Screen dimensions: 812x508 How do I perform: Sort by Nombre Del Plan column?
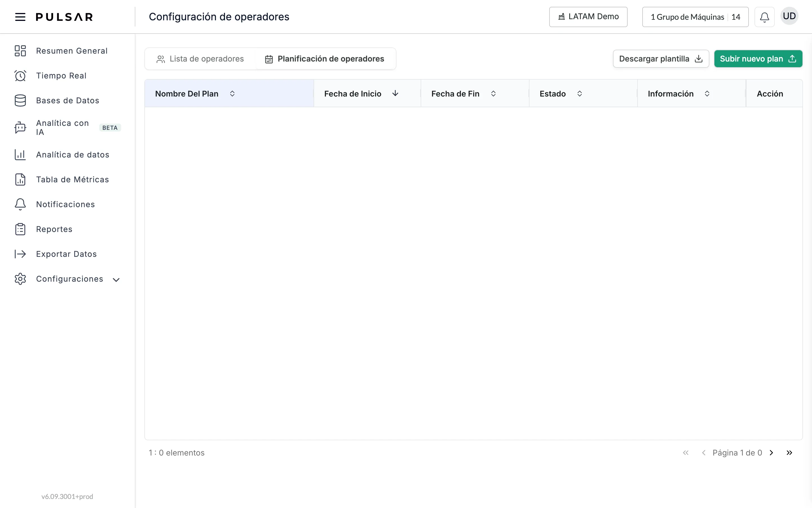tap(232, 94)
